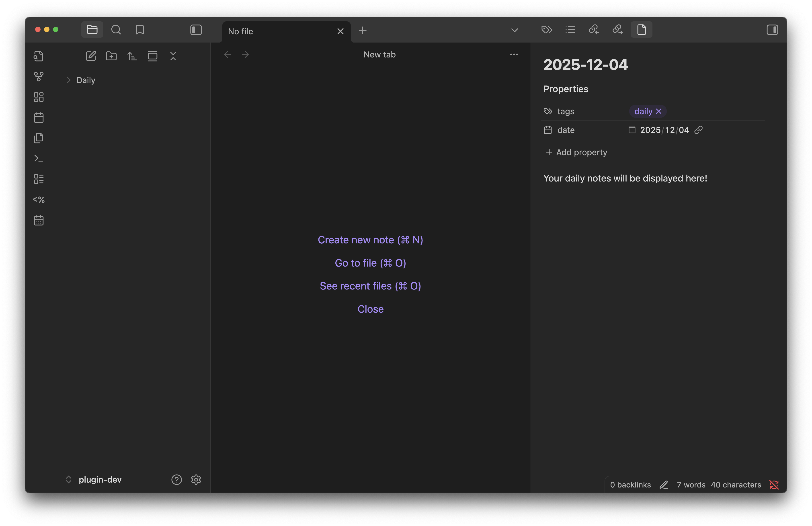Switch to the search tab
The height and width of the screenshot is (526, 812).
coord(116,30)
